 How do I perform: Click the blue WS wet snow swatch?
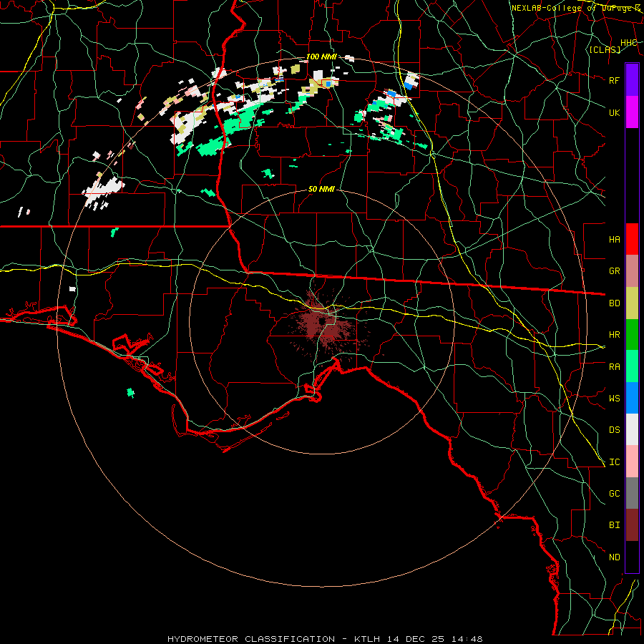632,398
